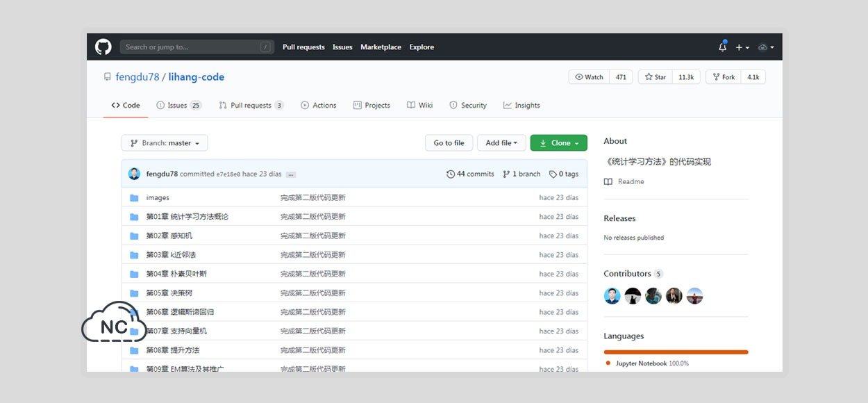
Task: Click the images folder icon
Action: 134,198
